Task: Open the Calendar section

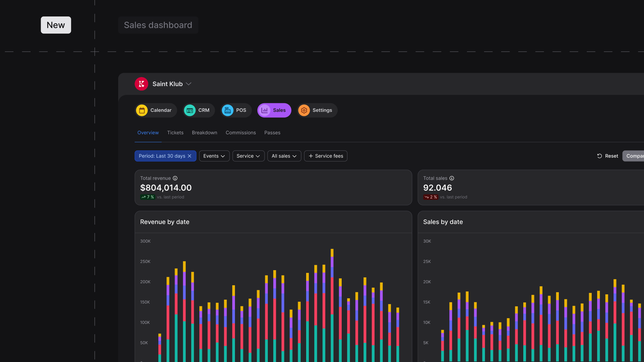Action: coord(156,110)
